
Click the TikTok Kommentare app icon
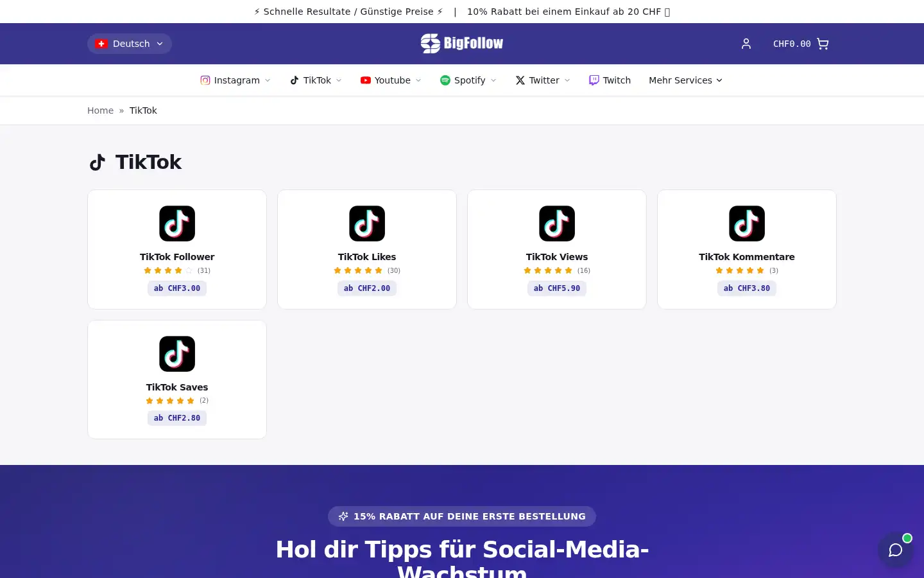point(747,223)
